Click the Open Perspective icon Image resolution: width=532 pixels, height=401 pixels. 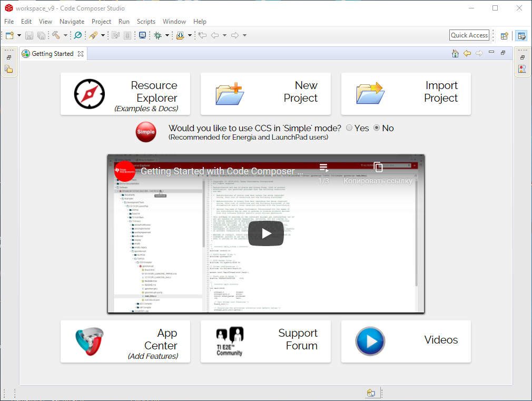(x=505, y=35)
